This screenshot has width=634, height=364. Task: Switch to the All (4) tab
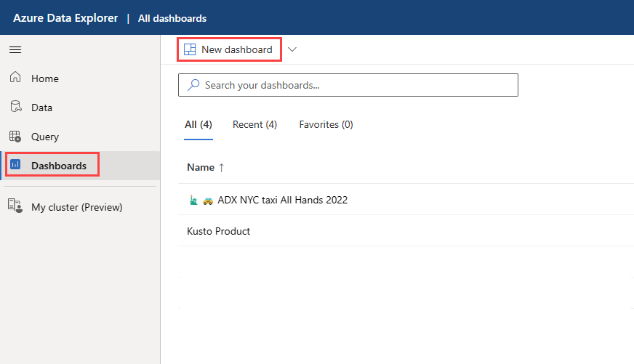198,124
